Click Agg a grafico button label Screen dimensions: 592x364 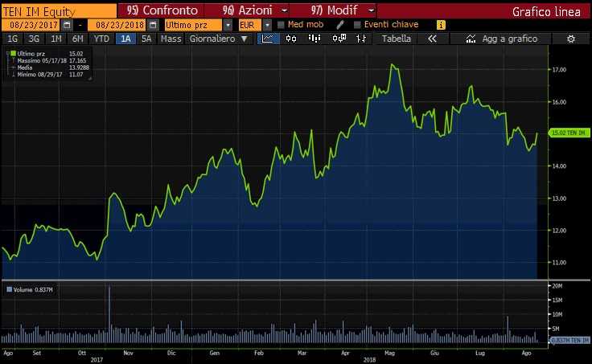click(x=509, y=39)
